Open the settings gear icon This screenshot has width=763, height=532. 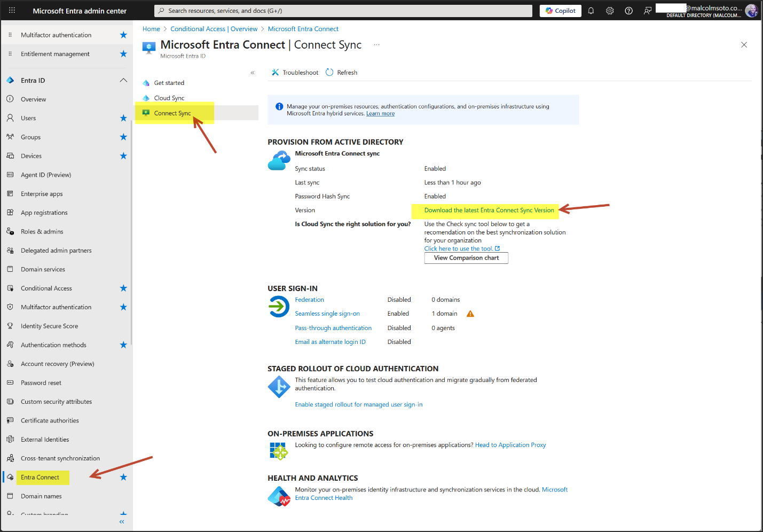coord(610,11)
